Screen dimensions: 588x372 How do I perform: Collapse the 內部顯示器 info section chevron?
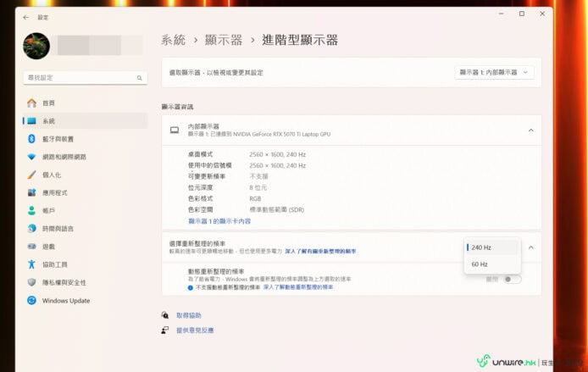pos(530,130)
